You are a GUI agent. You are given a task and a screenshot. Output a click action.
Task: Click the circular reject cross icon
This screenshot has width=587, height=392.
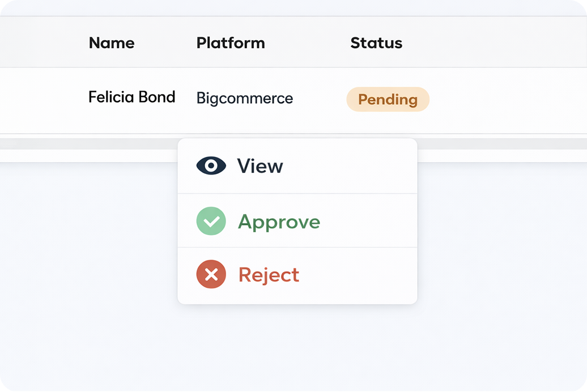tap(211, 274)
